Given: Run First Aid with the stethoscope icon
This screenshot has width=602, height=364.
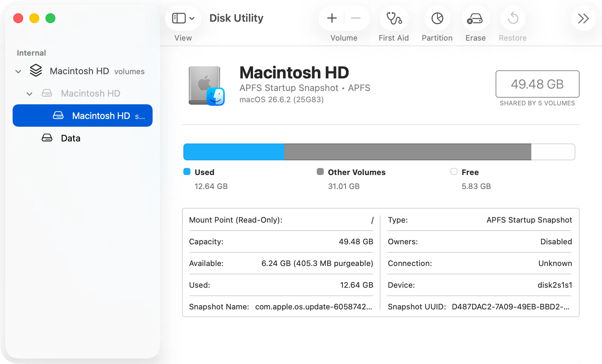Looking at the screenshot, I should click(394, 18).
